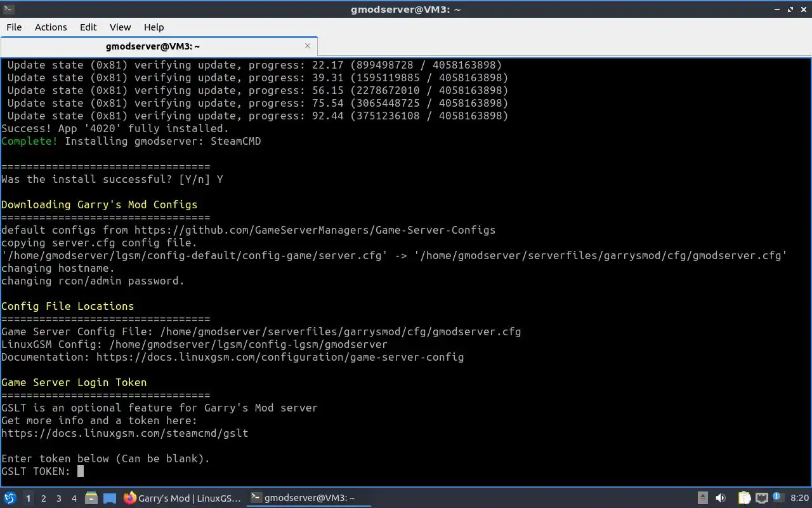Open the Help menu
The image size is (812, 508).
(x=154, y=27)
